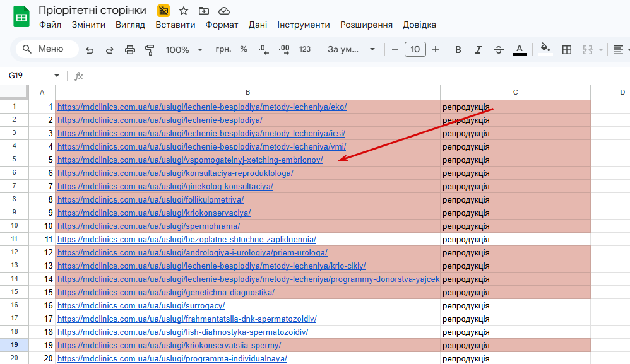Expand the merge cells dropdown arrow
Screen dimensions: 630x364
[601, 50]
